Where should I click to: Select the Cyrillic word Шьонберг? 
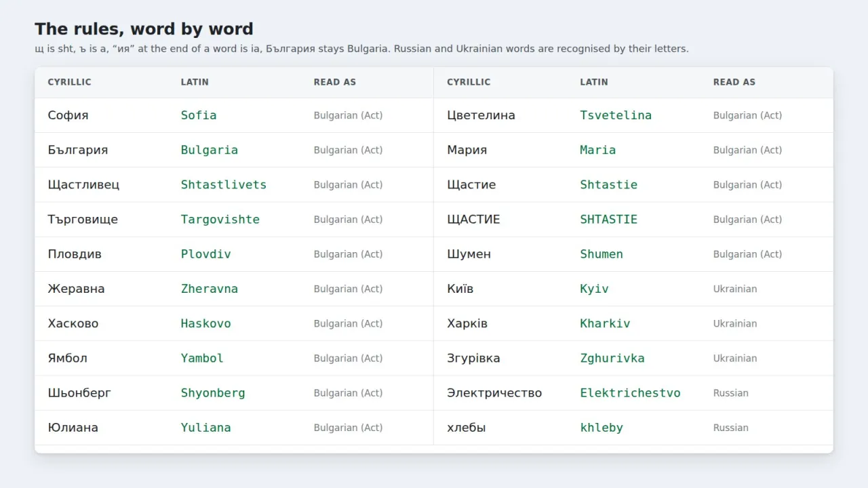(x=79, y=393)
